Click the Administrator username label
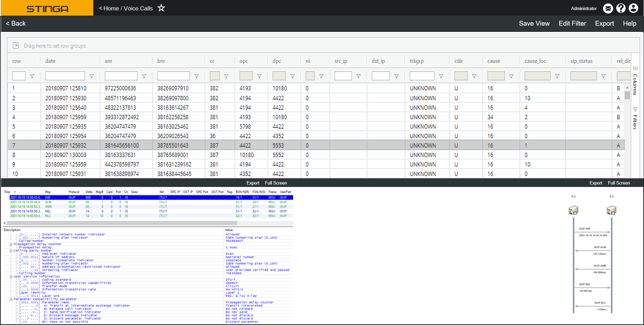 [x=584, y=8]
